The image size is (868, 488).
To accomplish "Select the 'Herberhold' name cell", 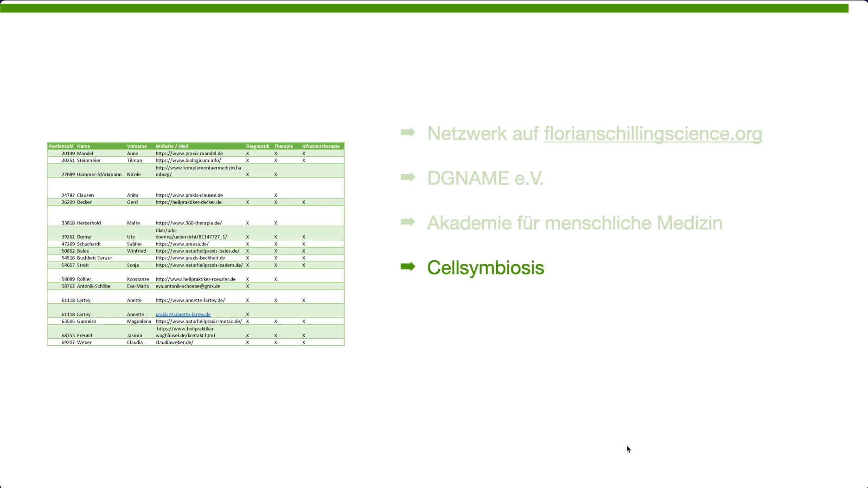I will [x=89, y=223].
